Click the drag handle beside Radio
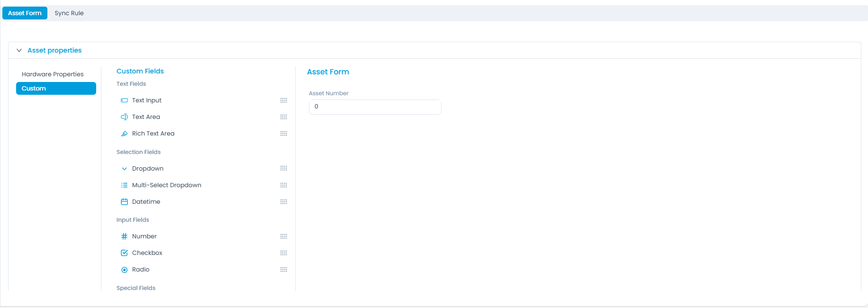Image resolution: width=868 pixels, height=308 pixels. point(283,270)
